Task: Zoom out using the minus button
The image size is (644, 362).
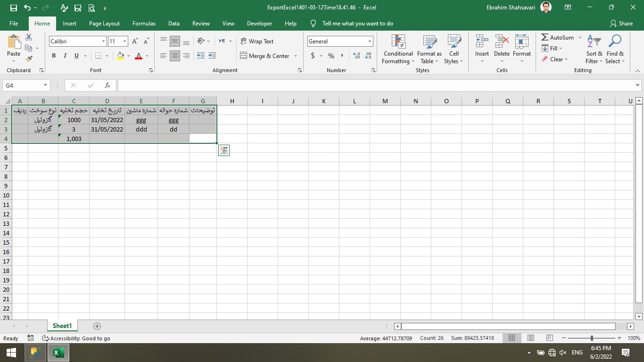Action: coord(563,338)
